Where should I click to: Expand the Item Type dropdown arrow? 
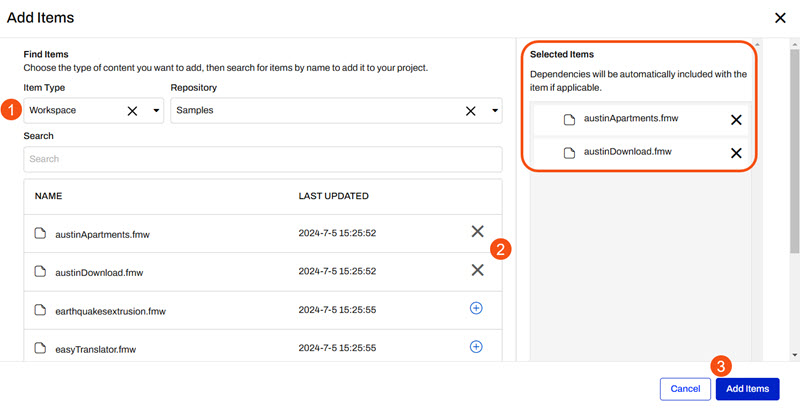click(x=156, y=111)
